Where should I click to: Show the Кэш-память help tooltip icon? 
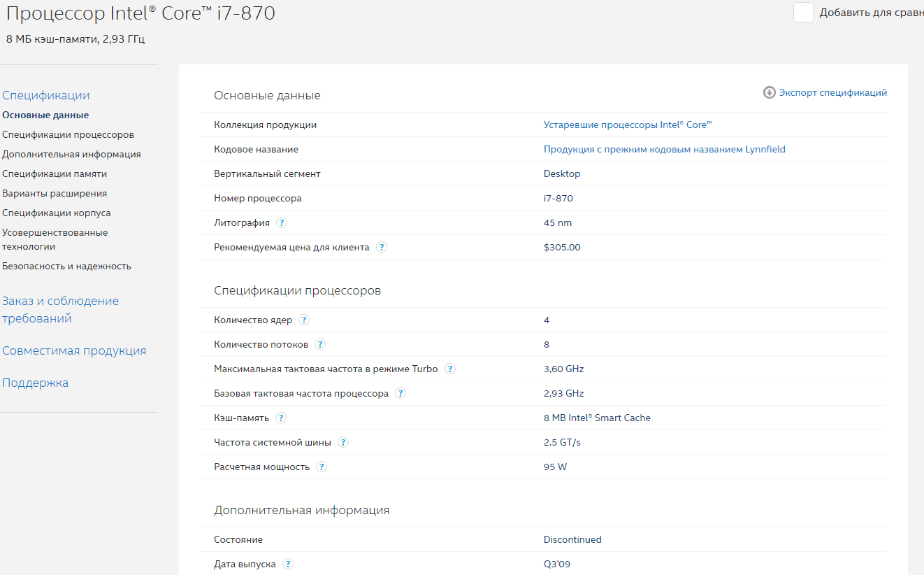coord(281,418)
